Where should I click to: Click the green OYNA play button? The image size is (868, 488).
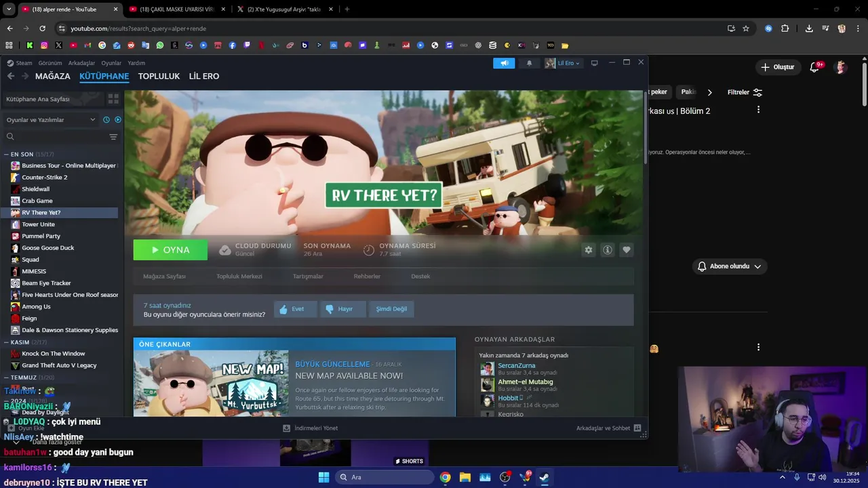pyautogui.click(x=170, y=250)
